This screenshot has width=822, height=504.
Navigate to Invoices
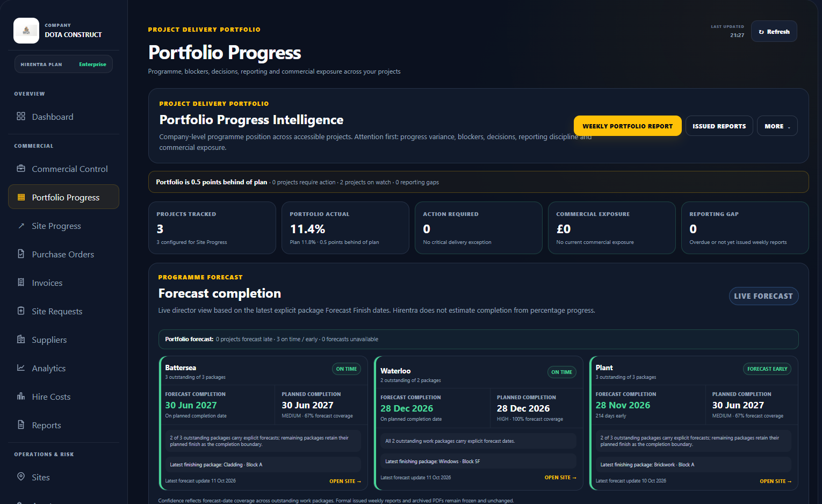63,283
